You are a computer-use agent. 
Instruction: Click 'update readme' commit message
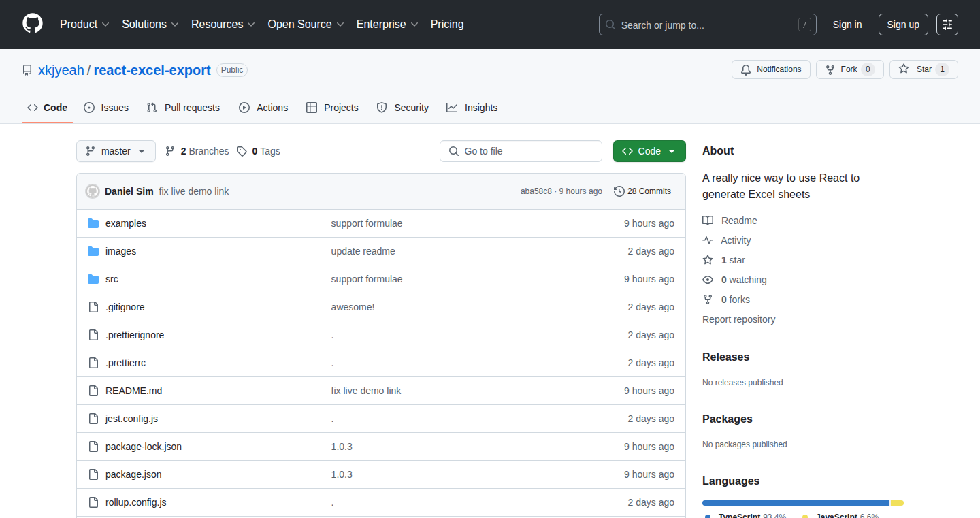363,251
